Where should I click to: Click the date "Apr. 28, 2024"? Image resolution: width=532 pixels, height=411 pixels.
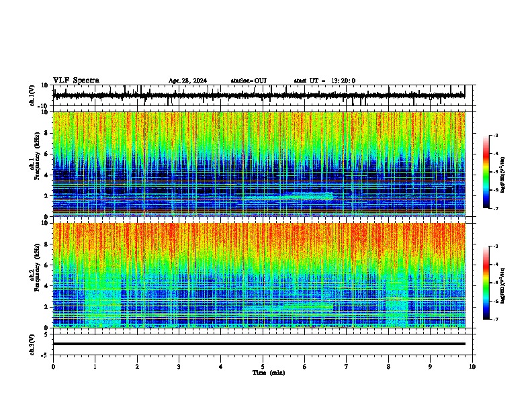[x=187, y=81]
